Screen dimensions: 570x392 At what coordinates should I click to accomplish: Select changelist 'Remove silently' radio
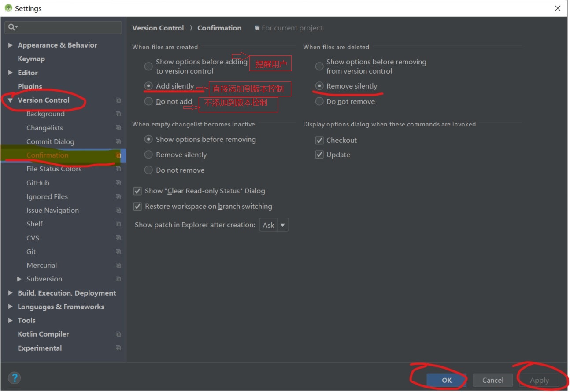[148, 155]
